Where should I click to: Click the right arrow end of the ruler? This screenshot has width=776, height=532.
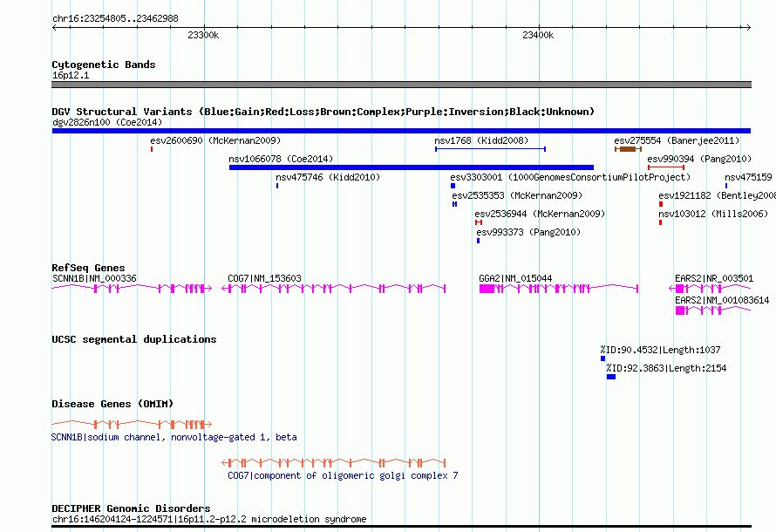[749, 28]
